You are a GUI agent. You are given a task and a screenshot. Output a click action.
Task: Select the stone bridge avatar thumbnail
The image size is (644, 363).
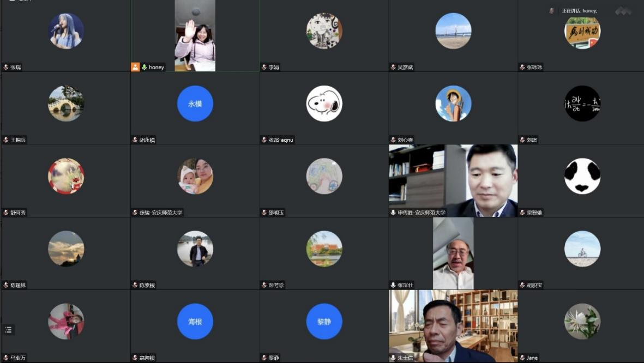[66, 104]
